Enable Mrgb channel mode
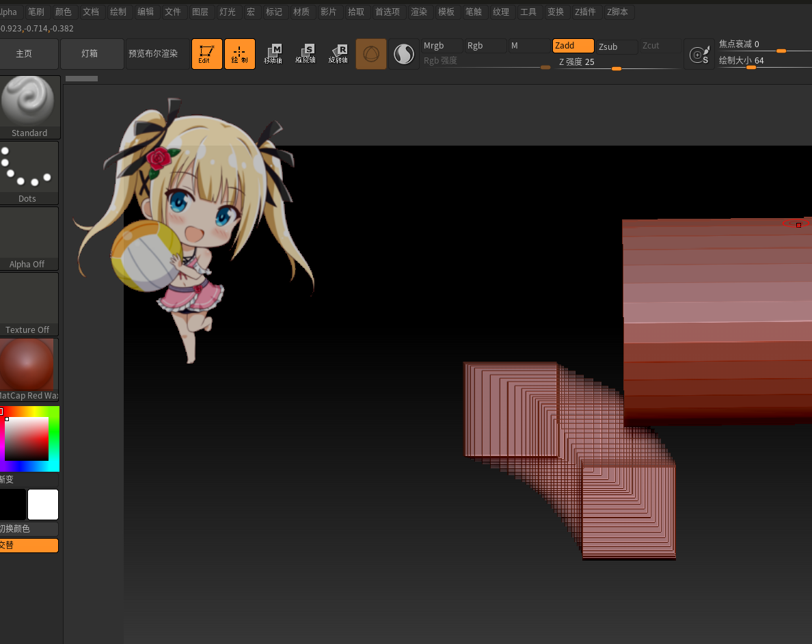The height and width of the screenshot is (644, 812). [x=442, y=46]
